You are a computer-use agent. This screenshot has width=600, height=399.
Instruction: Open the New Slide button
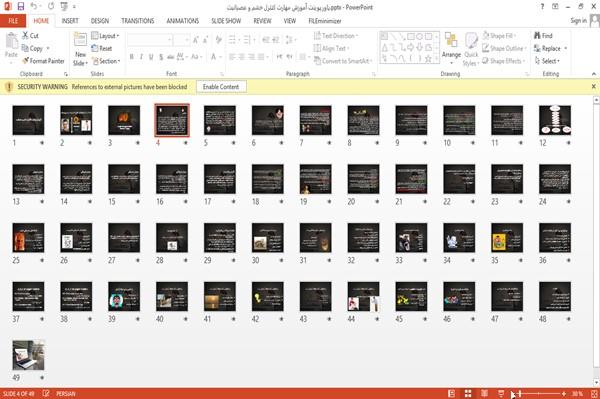[x=80, y=50]
